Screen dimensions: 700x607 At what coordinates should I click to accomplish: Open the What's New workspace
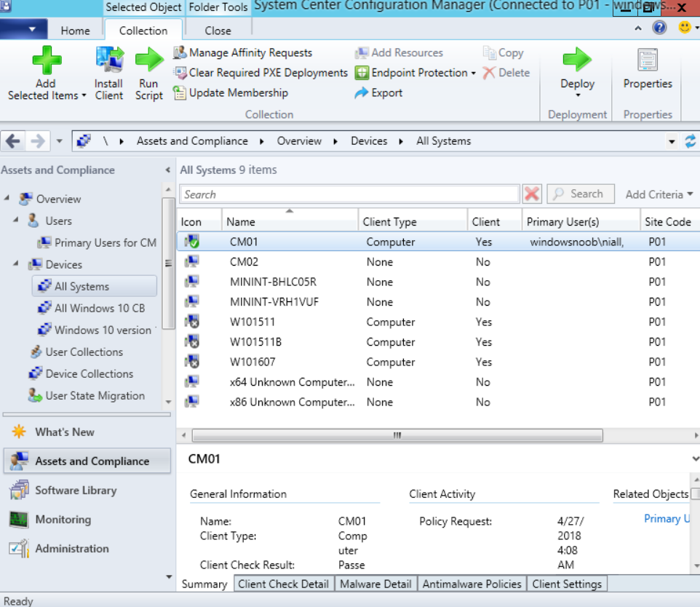[87, 432]
